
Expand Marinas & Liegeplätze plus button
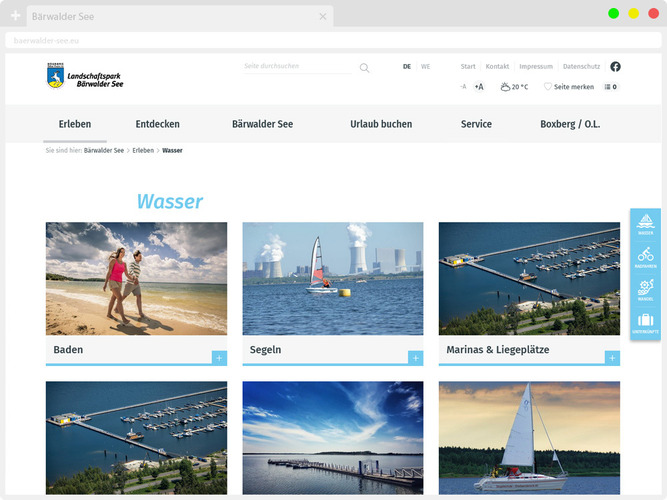click(x=612, y=357)
